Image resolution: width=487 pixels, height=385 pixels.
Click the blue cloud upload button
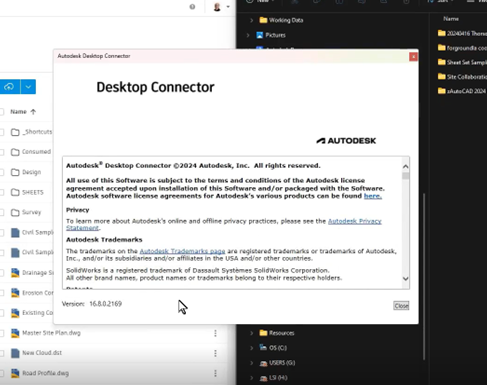coord(10,87)
